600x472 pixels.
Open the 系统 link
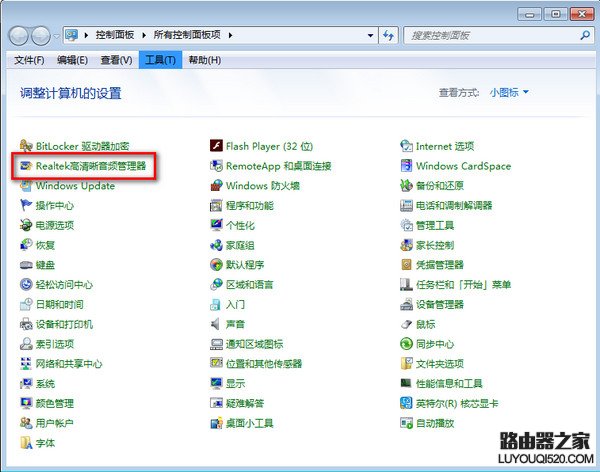(45, 384)
